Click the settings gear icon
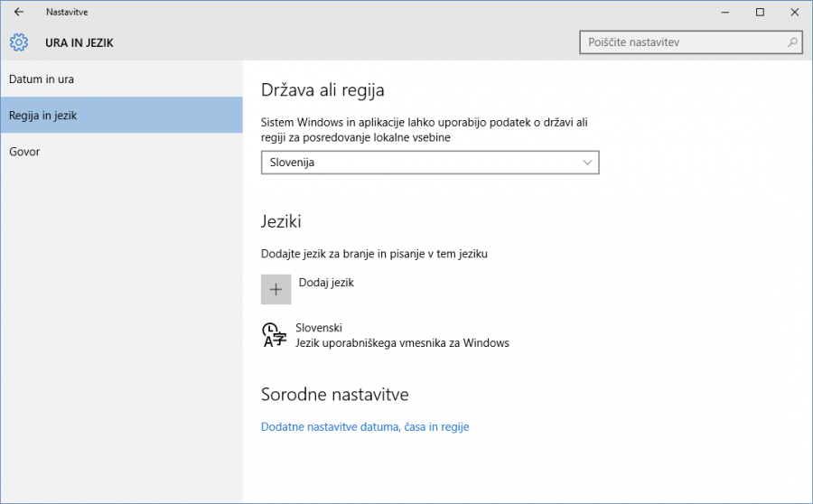The width and height of the screenshot is (813, 504). tap(19, 42)
